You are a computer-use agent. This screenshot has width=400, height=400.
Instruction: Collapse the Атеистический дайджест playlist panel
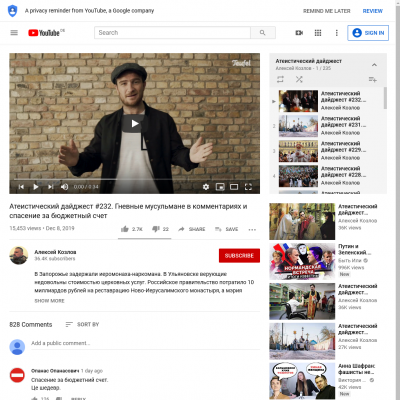tap(374, 65)
